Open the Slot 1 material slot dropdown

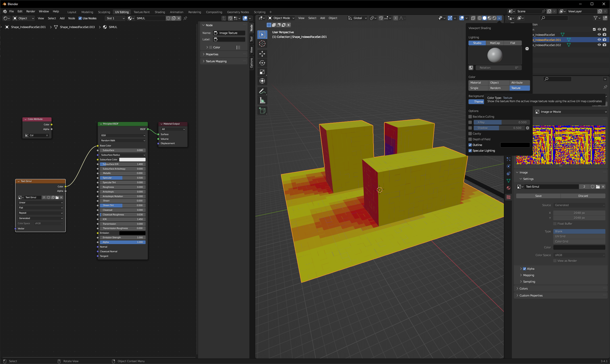pyautogui.click(x=115, y=18)
